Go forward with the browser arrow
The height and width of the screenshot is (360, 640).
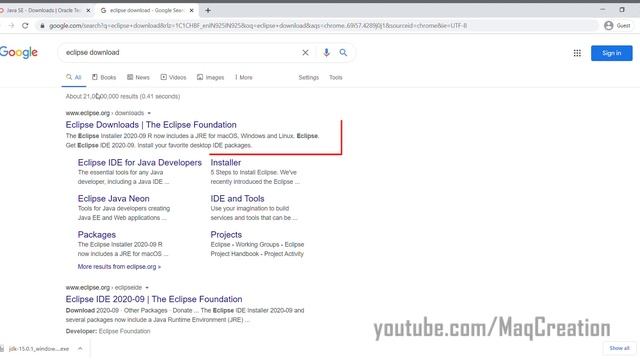11,26
